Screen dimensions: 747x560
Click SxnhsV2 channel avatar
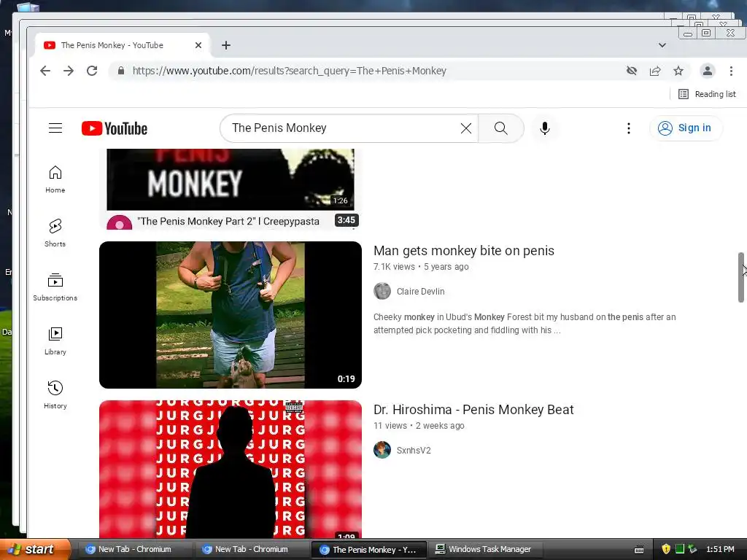click(382, 450)
